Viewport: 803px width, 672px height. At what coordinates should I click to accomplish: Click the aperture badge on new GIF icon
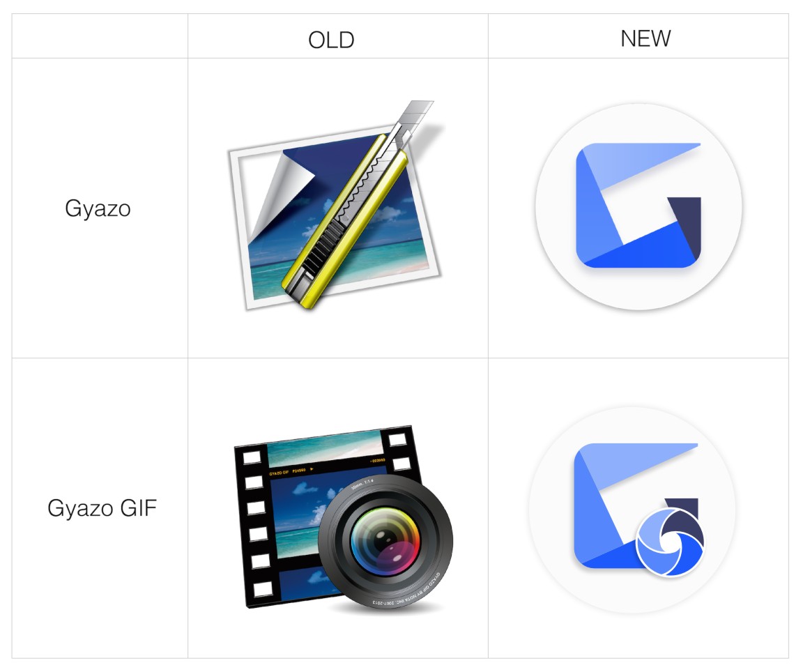coord(670,542)
